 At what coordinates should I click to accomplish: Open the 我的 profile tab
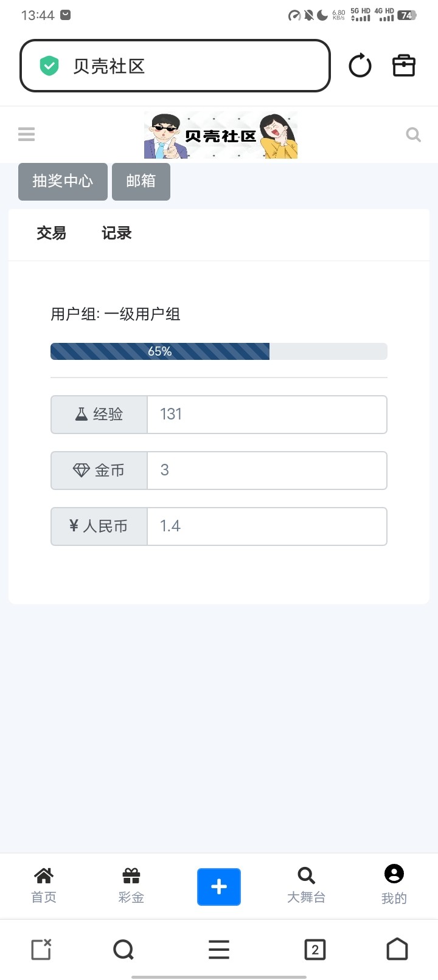[394, 885]
